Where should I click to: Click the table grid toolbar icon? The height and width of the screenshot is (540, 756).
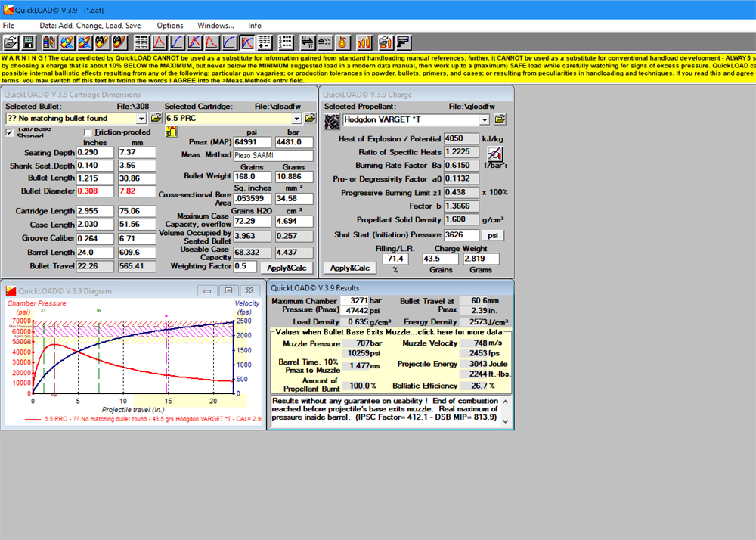141,42
